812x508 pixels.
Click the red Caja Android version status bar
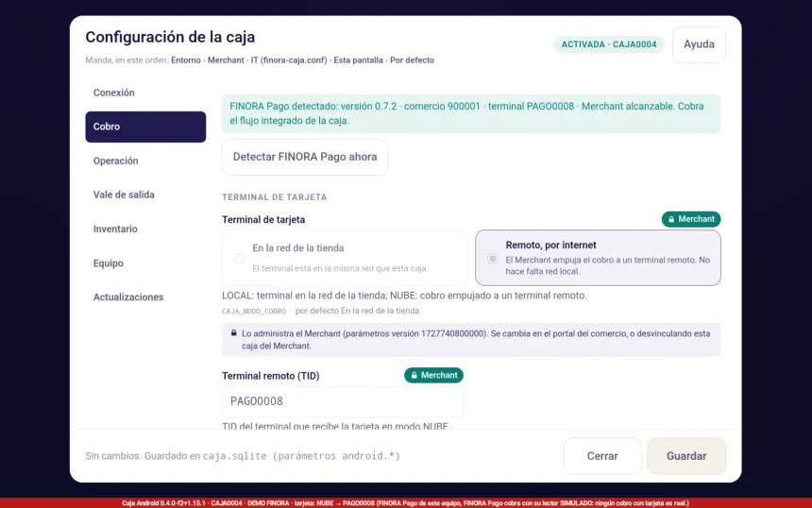(x=406, y=503)
